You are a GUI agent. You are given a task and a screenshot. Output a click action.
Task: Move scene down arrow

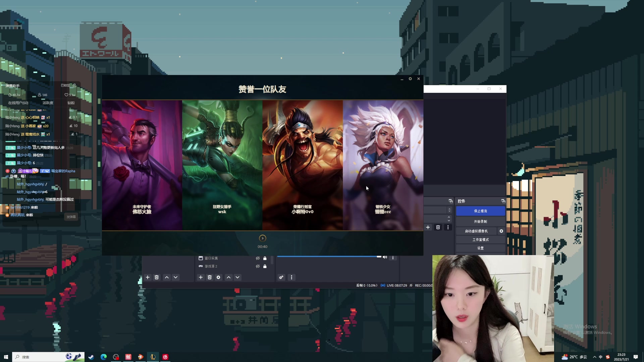click(175, 277)
